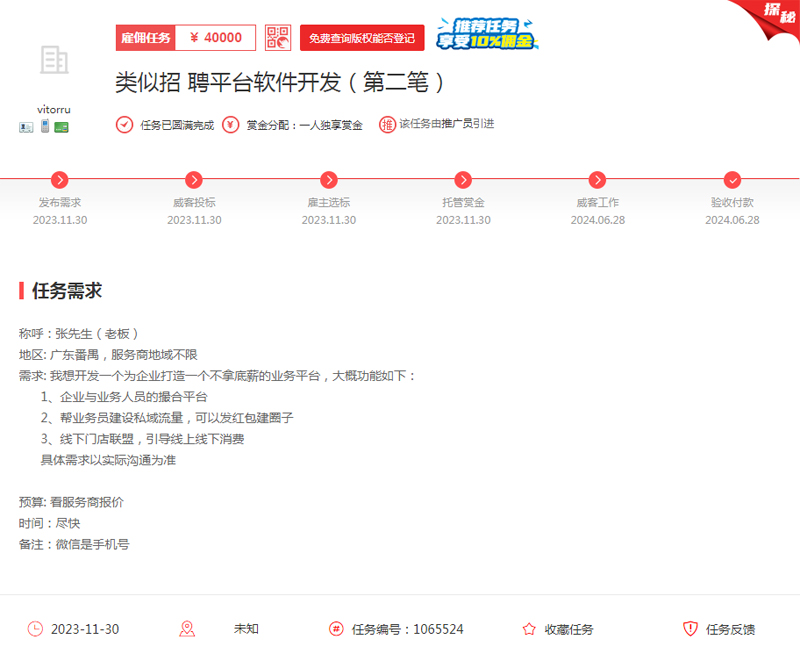Click the 托管赏金 step marker in the timeline

click(463, 181)
